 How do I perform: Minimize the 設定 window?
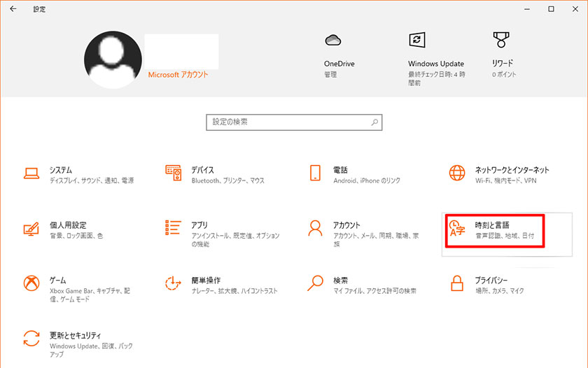[527, 9]
